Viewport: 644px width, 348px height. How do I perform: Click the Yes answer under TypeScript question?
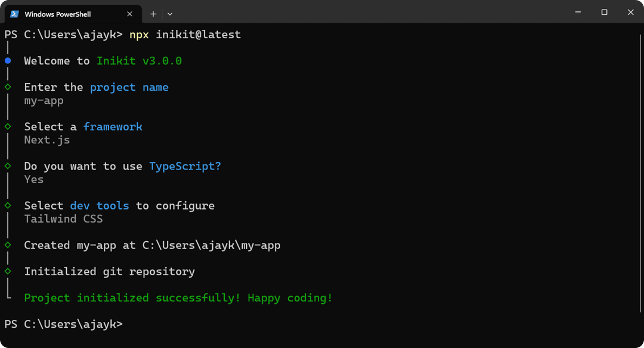click(x=33, y=179)
